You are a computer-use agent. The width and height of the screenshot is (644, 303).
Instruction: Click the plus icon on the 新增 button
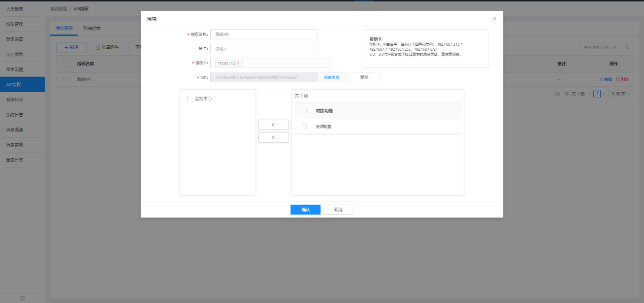65,47
